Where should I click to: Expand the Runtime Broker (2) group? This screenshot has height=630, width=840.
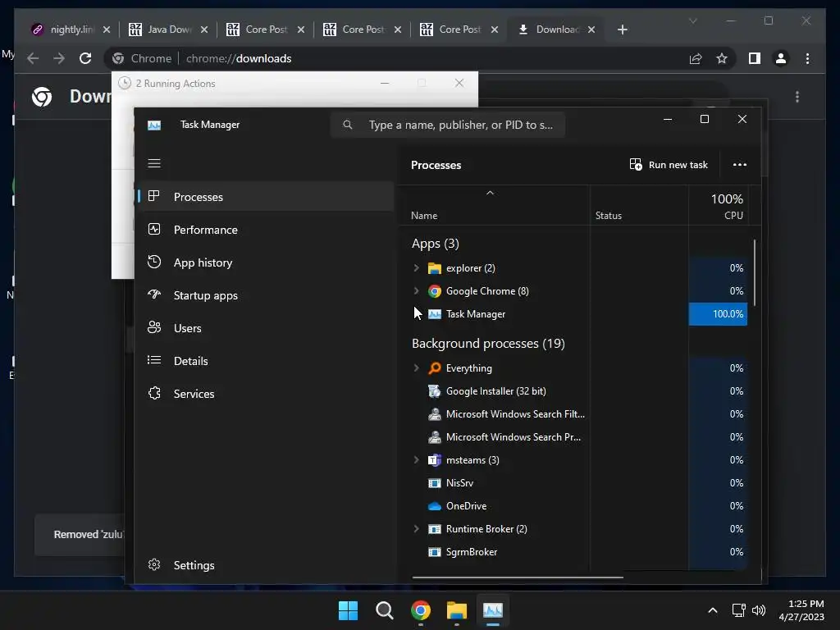(416, 529)
